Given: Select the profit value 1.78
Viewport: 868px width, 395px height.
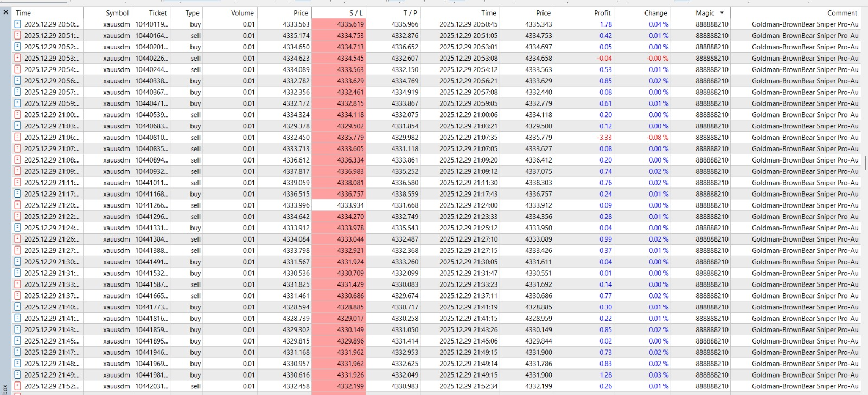Looking at the screenshot, I should (605, 24).
